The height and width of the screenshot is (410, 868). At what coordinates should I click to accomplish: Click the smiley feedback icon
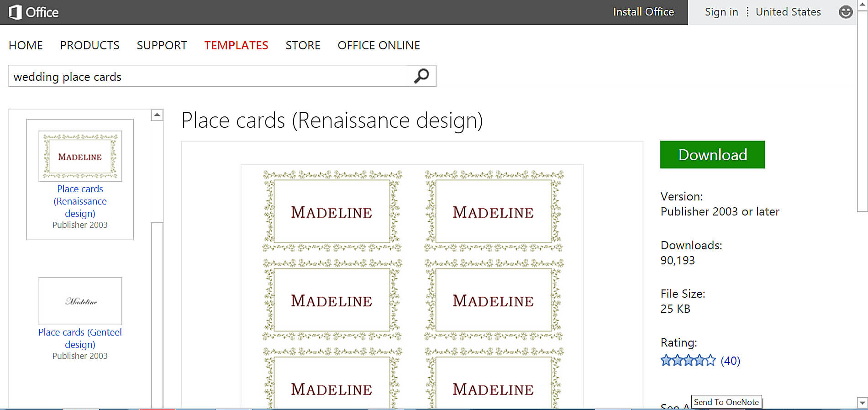[x=845, y=12]
